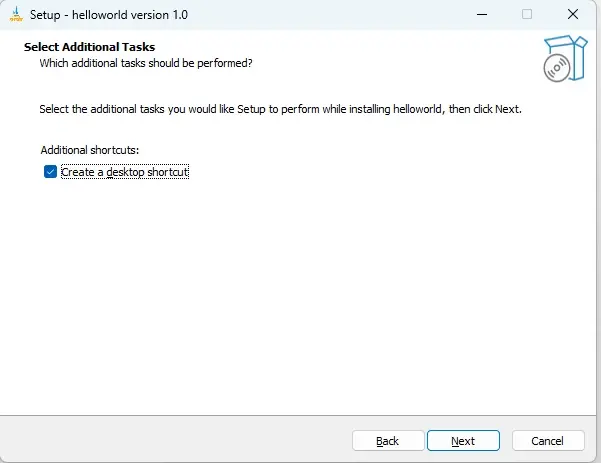The width and height of the screenshot is (601, 463).
Task: Minimize the Setup window
Action: (x=482, y=15)
